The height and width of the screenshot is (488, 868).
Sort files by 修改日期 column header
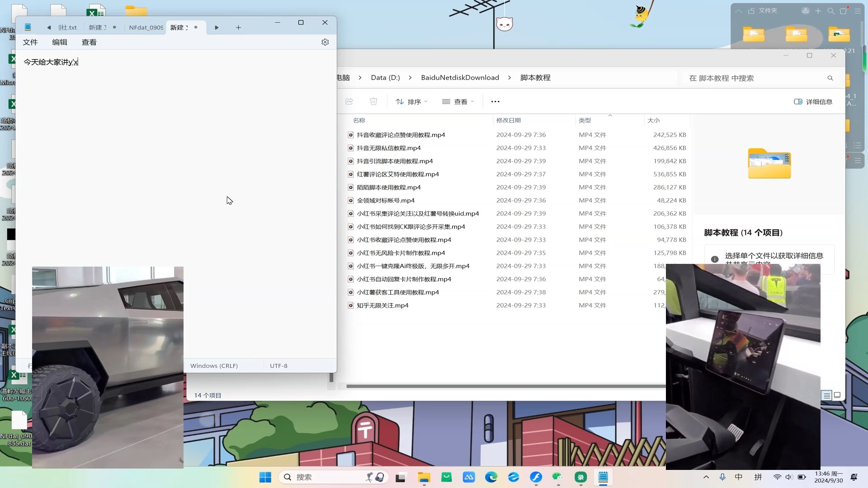click(509, 120)
